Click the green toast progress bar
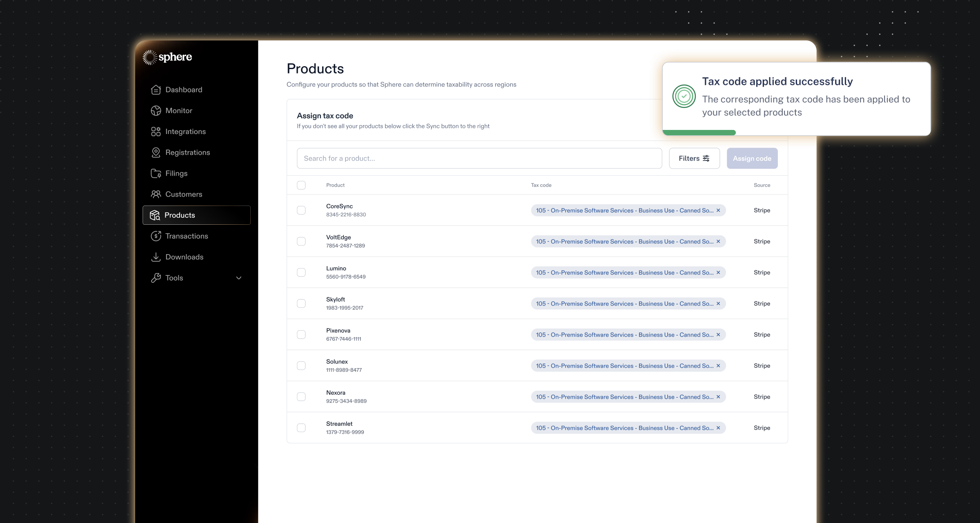 click(699, 132)
